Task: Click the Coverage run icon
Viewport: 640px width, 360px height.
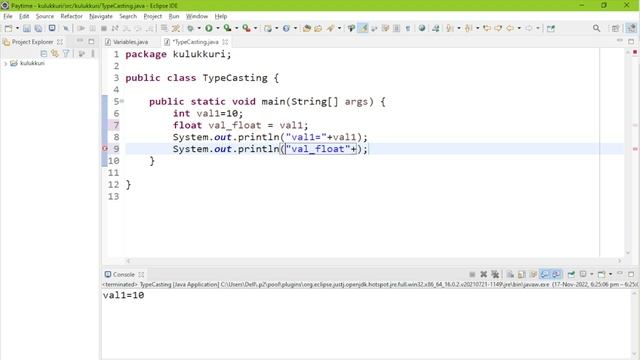Action: 227,28
